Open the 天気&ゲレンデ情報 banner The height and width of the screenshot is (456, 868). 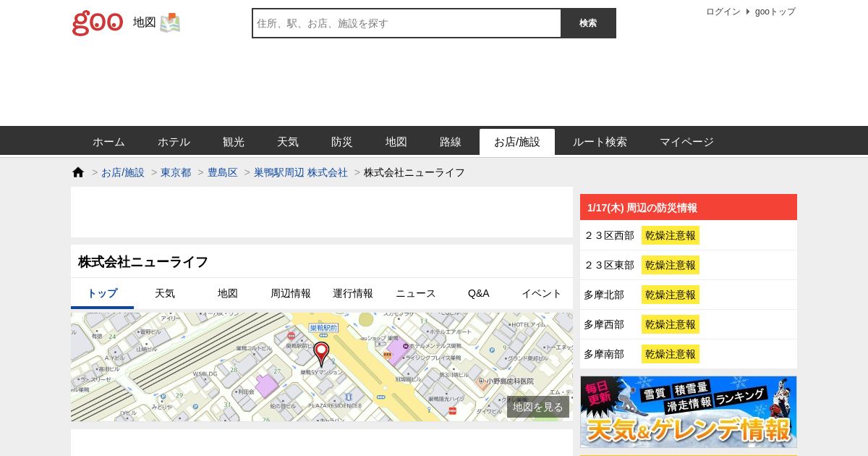pyautogui.click(x=689, y=411)
